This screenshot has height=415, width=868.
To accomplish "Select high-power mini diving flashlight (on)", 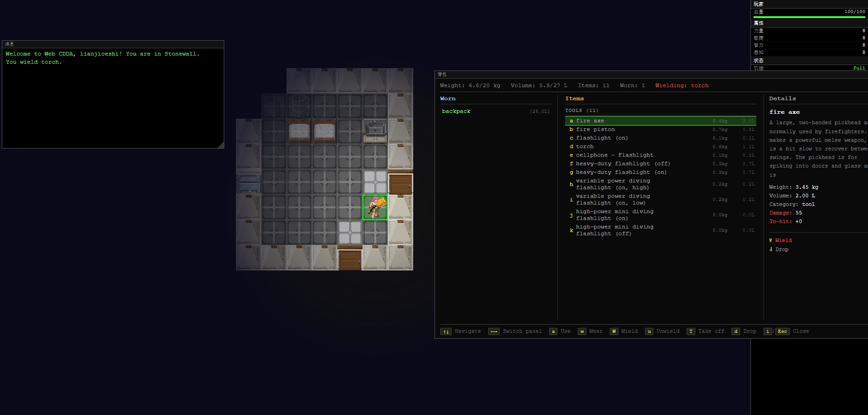I will 660,215.
